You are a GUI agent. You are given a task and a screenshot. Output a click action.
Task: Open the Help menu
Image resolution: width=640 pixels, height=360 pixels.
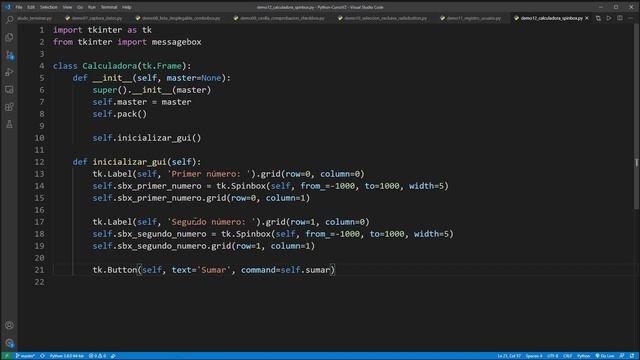pos(127,7)
